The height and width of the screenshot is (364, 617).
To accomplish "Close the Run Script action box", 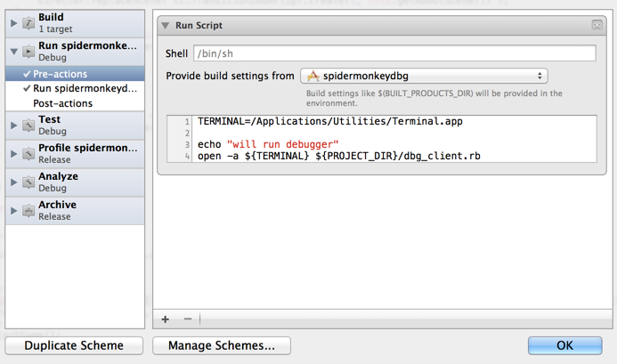I will pos(597,26).
